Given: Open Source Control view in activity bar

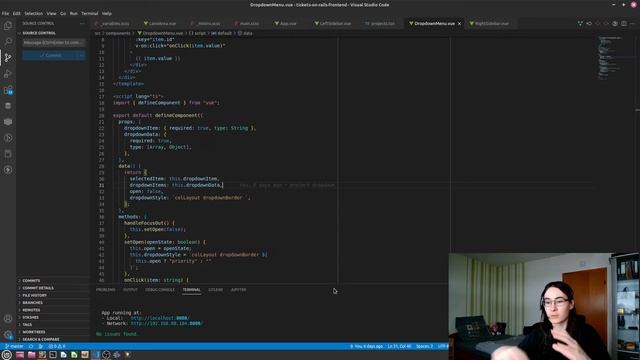Looking at the screenshot, I should click(8, 58).
